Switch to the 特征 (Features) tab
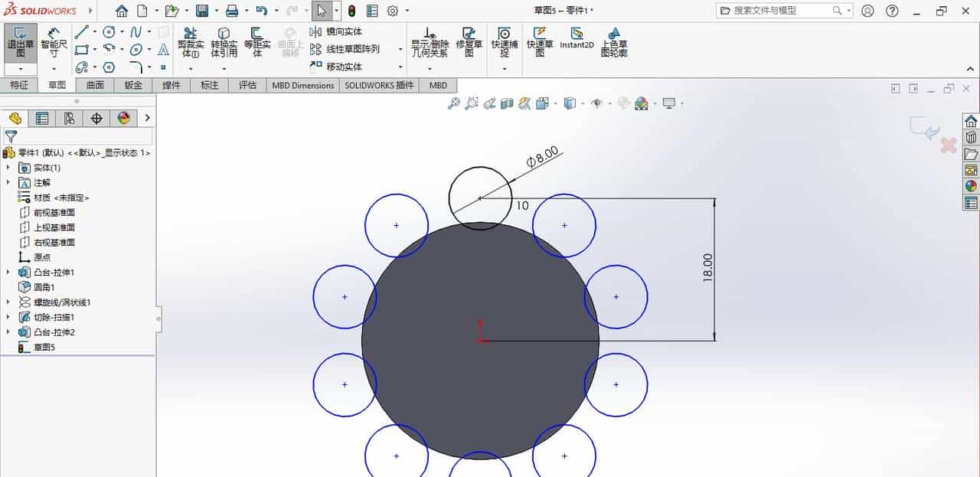 (20, 85)
